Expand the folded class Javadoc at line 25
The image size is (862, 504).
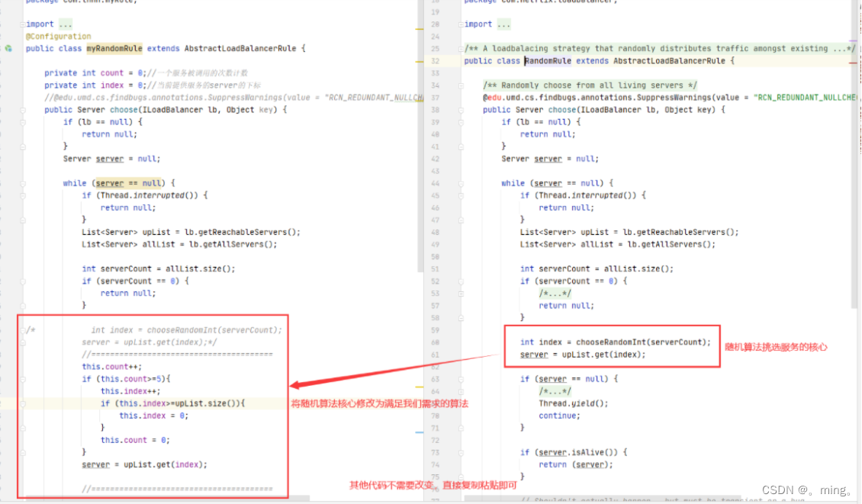click(x=462, y=48)
